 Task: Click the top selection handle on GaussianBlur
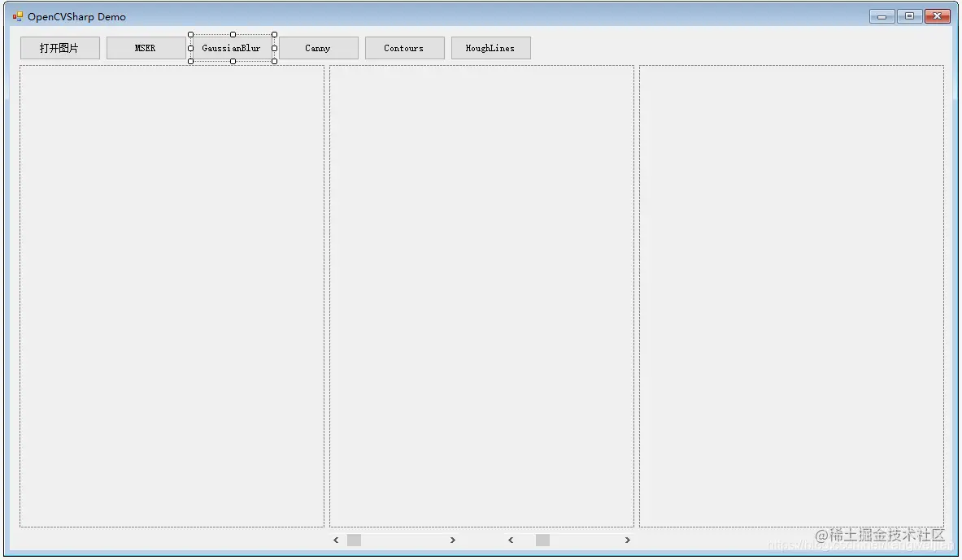pyautogui.click(x=232, y=34)
